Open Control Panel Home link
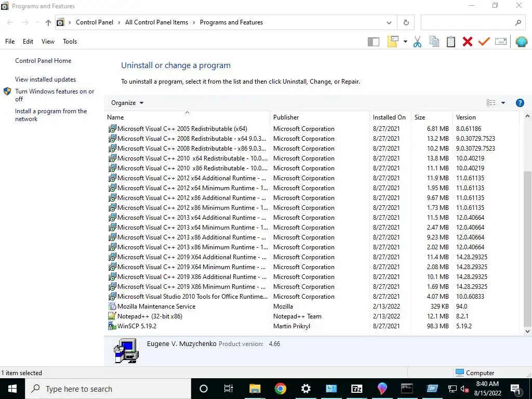Screen dimensions: 532x399 tap(43, 61)
